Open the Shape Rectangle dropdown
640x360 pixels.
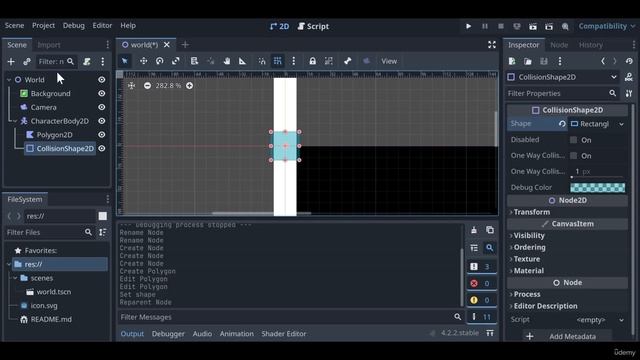click(598, 124)
